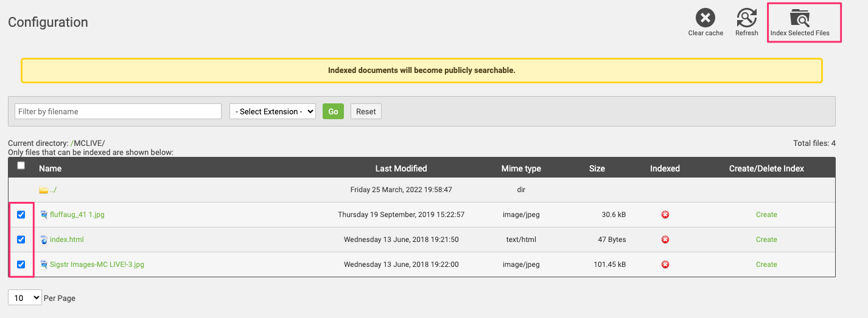Screen dimensions: 868x318
Task: Click the Index Selected Files icon
Action: 800,18
